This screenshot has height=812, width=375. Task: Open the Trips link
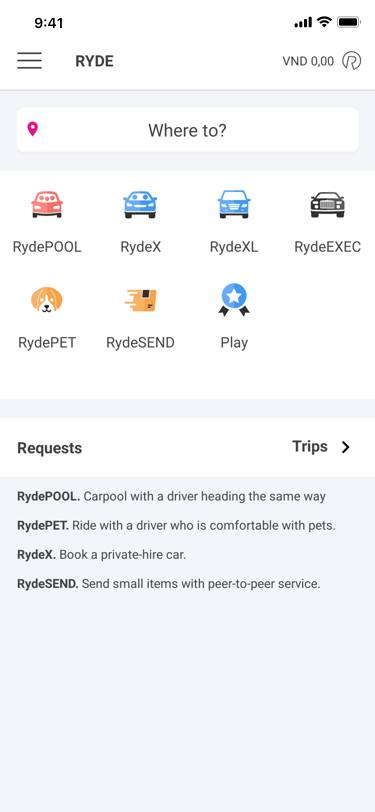point(310,446)
